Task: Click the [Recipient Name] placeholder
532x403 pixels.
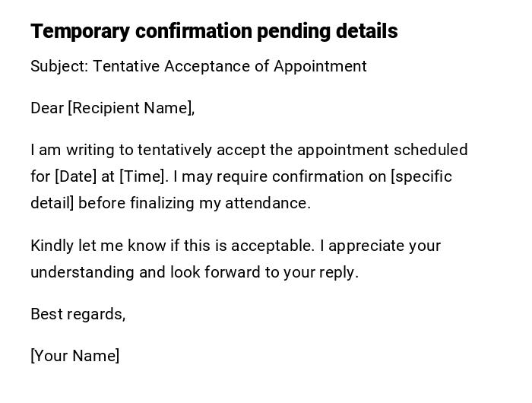Action: (x=130, y=108)
